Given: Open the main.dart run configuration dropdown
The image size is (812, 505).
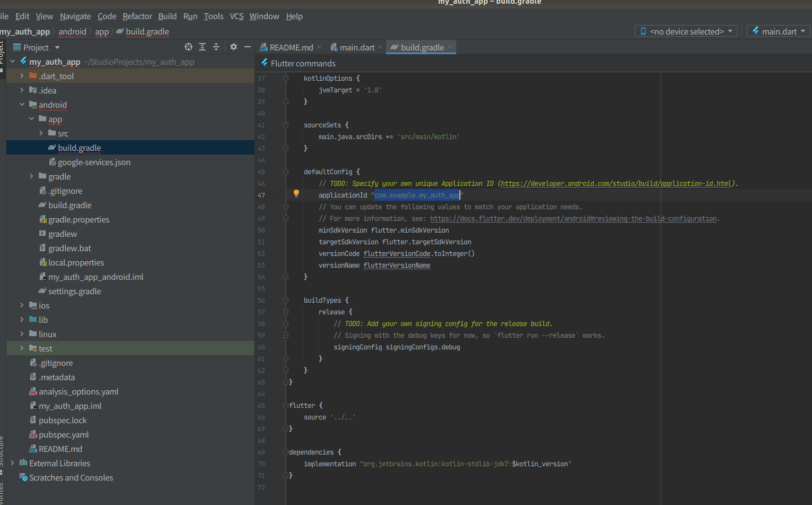Looking at the screenshot, I should 779,31.
